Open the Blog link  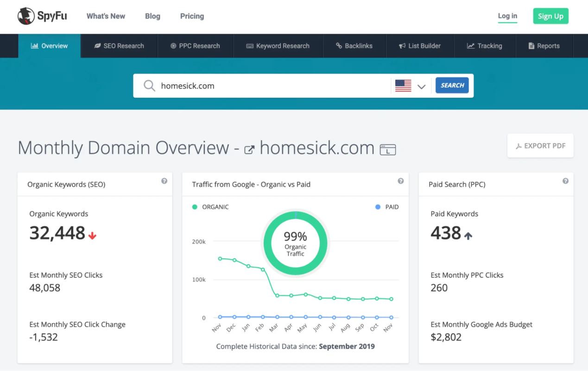[x=152, y=16]
